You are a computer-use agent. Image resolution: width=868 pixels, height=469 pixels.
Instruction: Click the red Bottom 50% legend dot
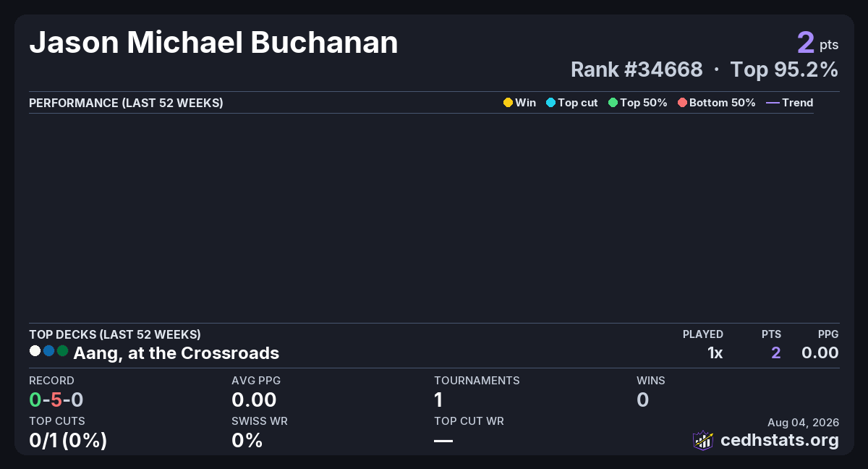pyautogui.click(x=682, y=103)
